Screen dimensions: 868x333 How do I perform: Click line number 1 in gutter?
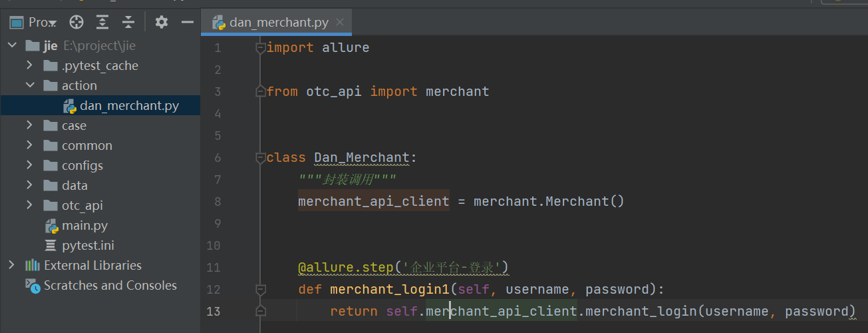[216, 47]
